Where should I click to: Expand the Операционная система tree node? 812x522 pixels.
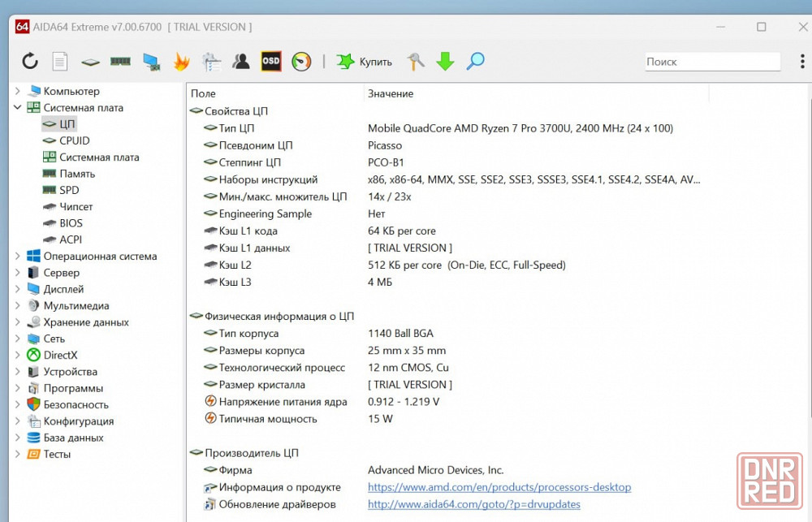pos(17,256)
